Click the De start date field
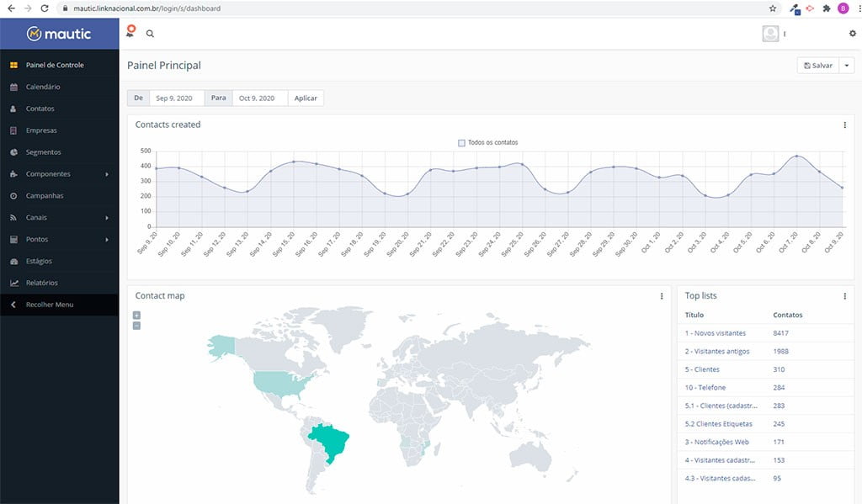862x504 pixels. click(x=175, y=98)
